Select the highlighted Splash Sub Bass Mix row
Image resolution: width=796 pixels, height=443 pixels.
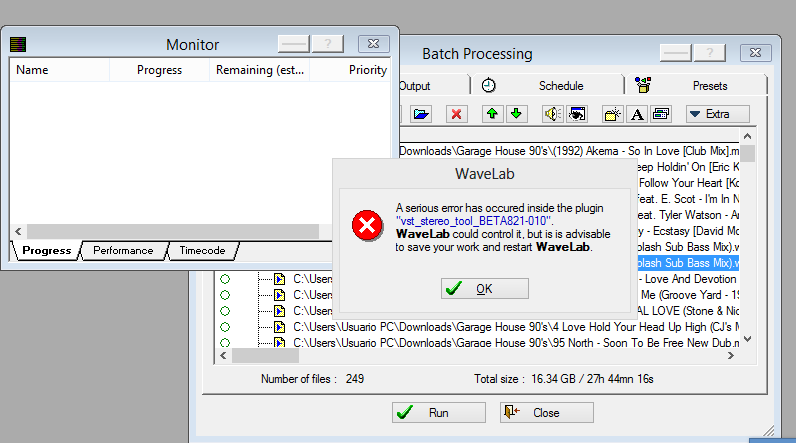click(x=688, y=263)
